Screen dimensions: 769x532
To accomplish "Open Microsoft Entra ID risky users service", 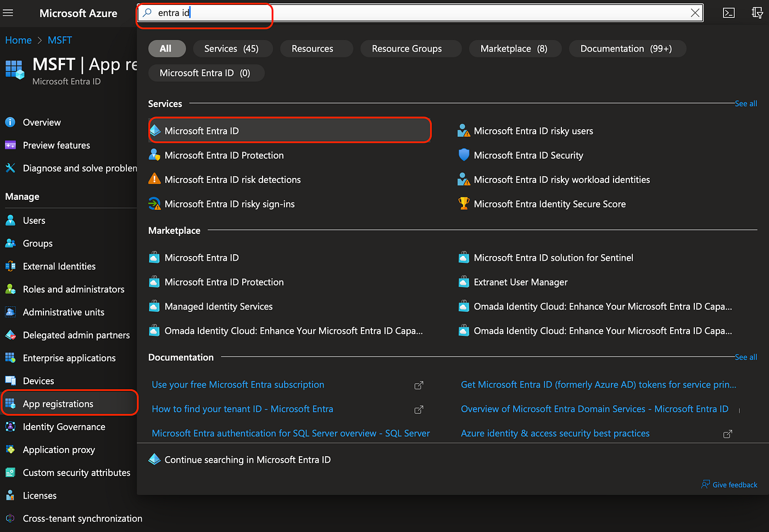I will (x=533, y=131).
